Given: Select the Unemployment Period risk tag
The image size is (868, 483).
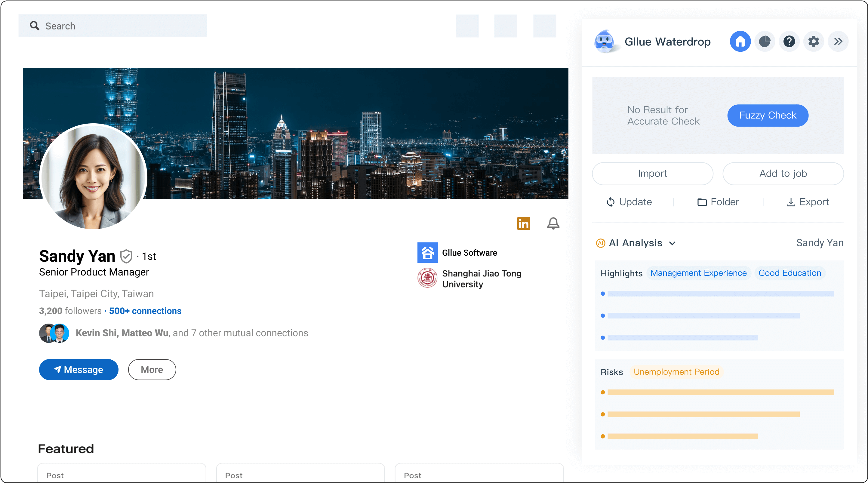Looking at the screenshot, I should coord(676,372).
